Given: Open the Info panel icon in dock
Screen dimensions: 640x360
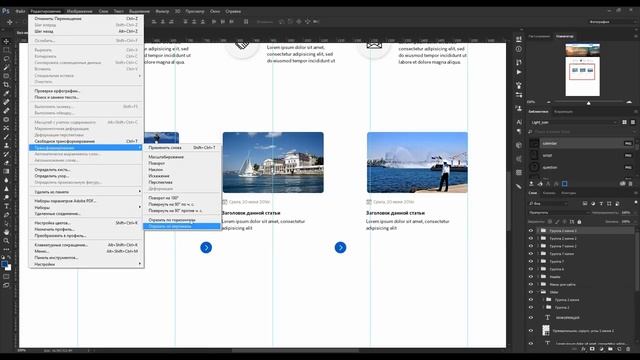Looking at the screenshot, I should [x=519, y=49].
